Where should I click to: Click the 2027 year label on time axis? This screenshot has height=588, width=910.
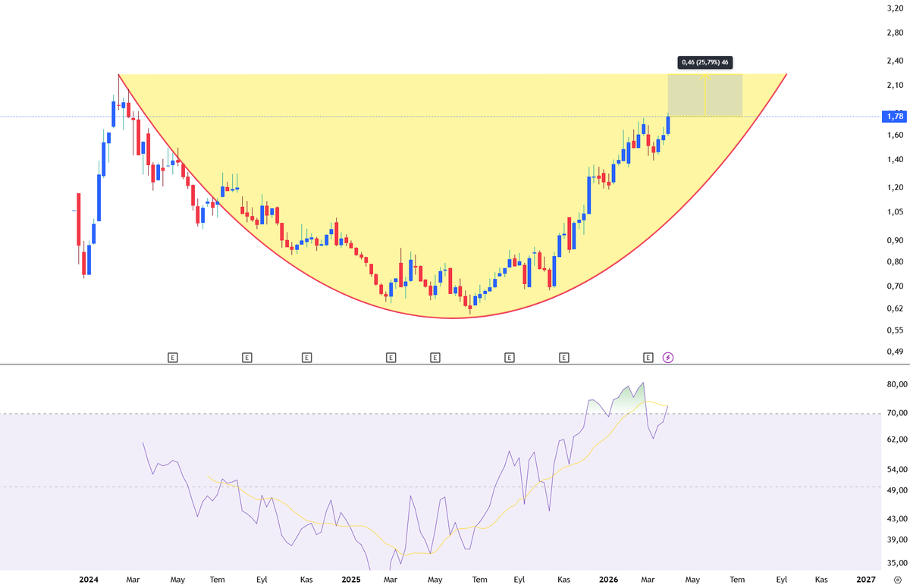click(865, 579)
